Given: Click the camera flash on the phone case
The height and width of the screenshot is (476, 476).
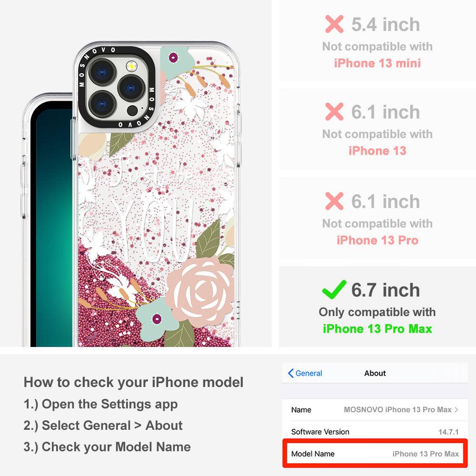Looking at the screenshot, I should (131, 66).
